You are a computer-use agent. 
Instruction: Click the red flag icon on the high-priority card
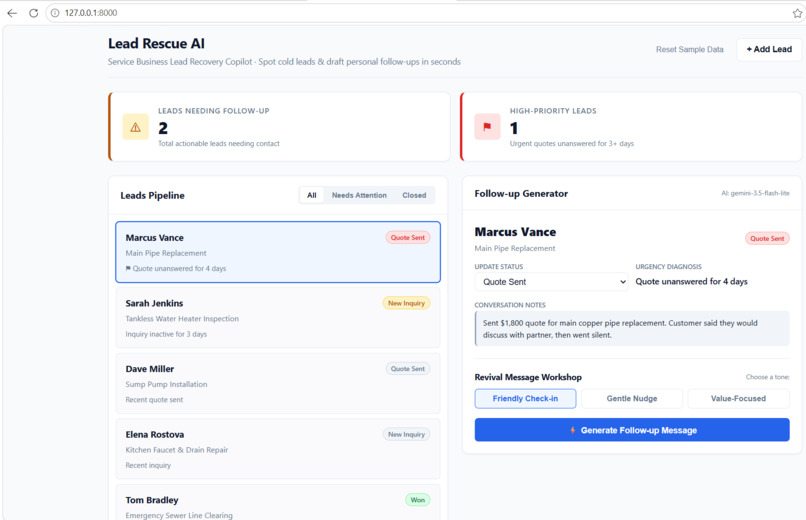pyautogui.click(x=487, y=126)
